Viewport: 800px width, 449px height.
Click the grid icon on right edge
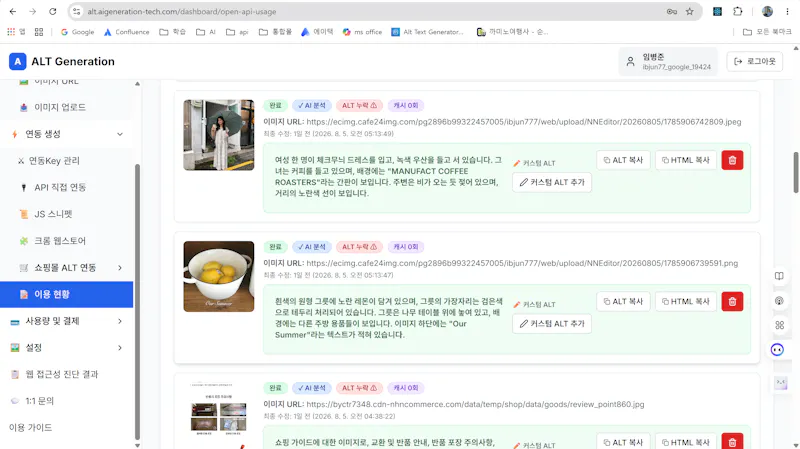coord(779,325)
